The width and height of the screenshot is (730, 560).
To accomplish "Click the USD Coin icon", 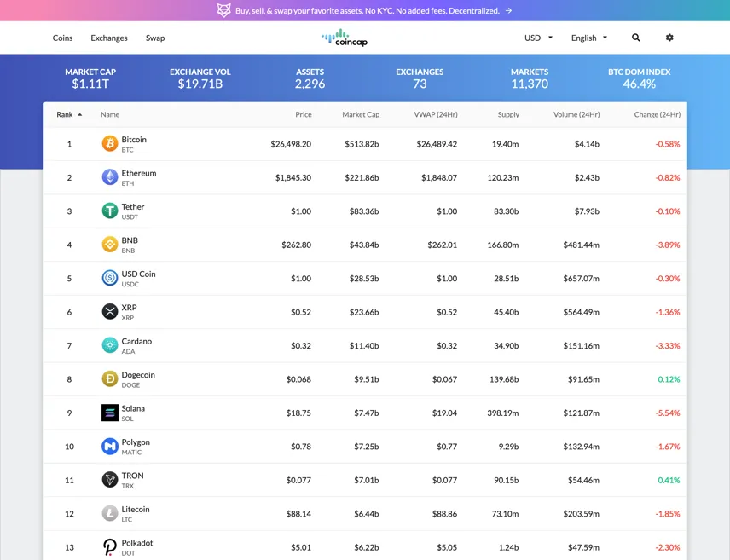I will (110, 278).
